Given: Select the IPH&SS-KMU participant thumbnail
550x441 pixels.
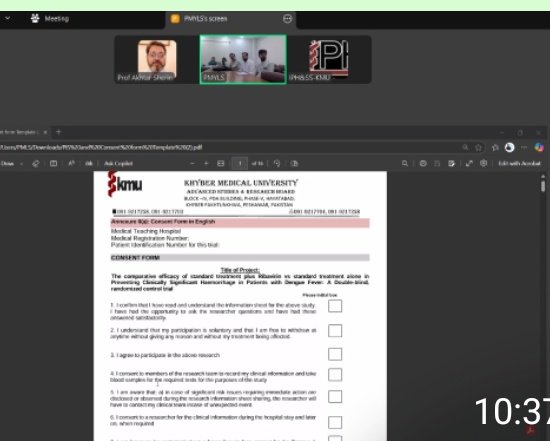Looking at the screenshot, I should tap(329, 60).
